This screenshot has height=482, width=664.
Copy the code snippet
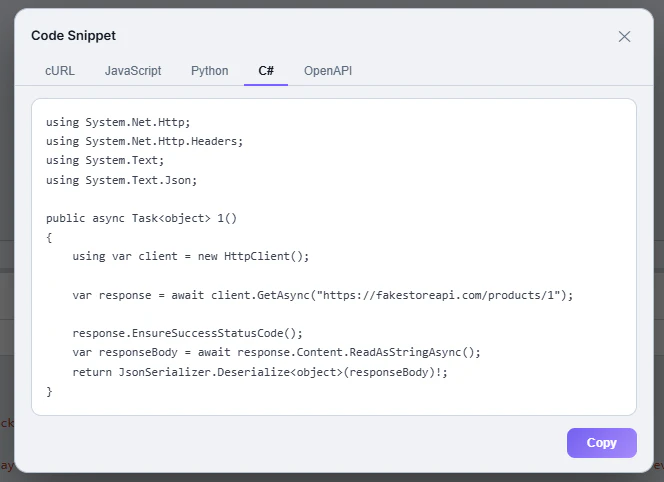601,443
